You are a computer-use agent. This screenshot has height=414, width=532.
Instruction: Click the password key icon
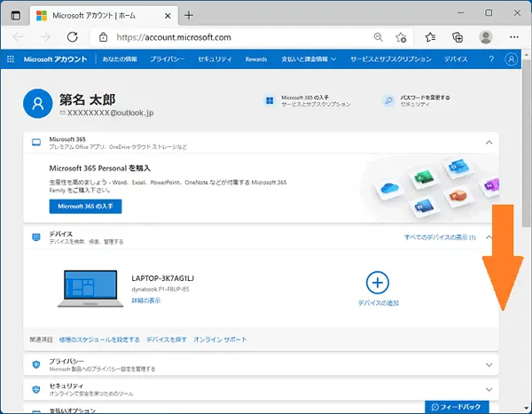pos(388,101)
